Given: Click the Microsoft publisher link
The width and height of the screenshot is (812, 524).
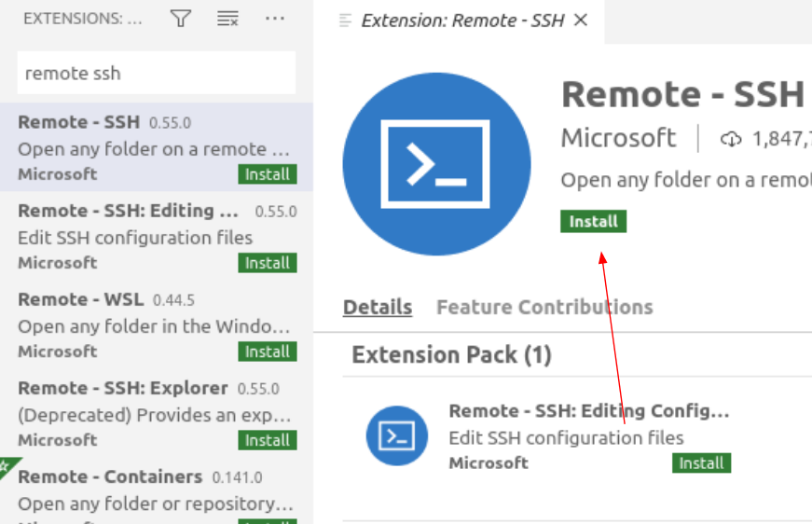Looking at the screenshot, I should 618,138.
